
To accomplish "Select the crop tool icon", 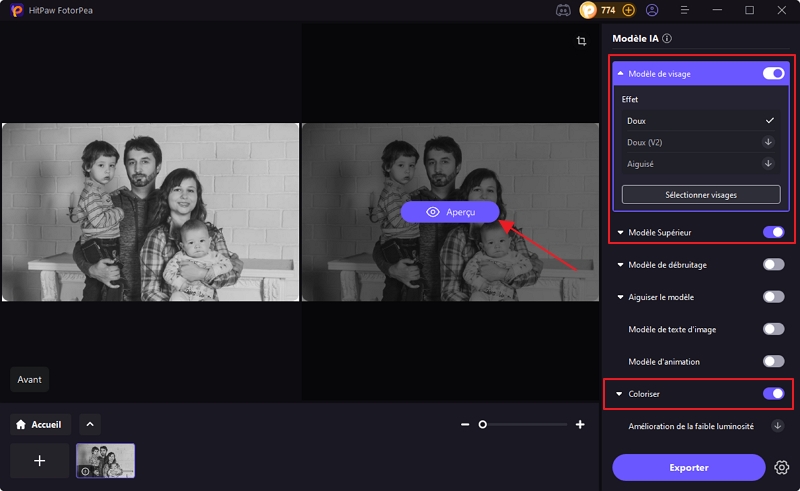I will tap(581, 41).
